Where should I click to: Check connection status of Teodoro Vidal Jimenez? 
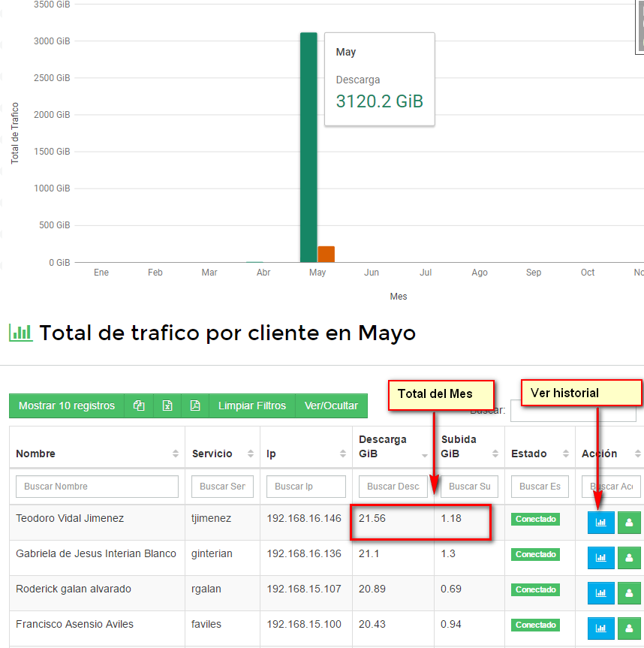point(535,519)
